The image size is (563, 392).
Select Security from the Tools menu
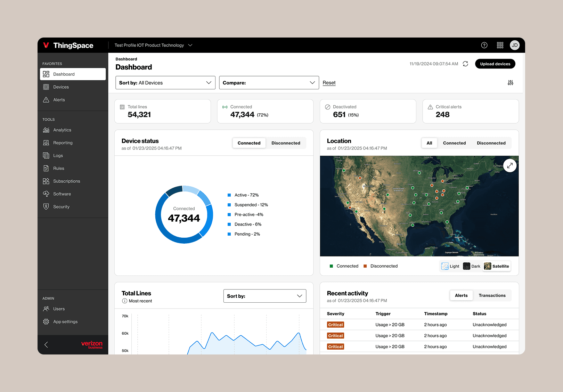click(61, 206)
